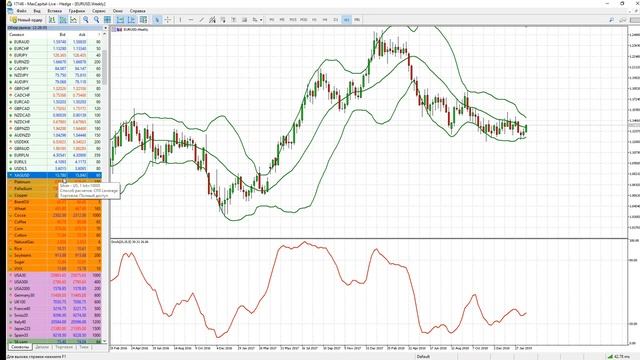Open the Вид menu
This screenshot has width=640, height=360.
pos(37,11)
